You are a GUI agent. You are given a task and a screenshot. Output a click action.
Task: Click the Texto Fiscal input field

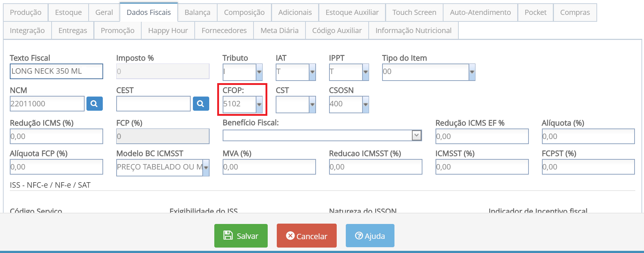(x=56, y=71)
